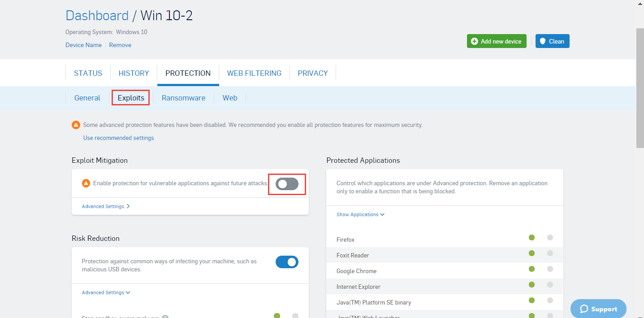
Task: Select the green dot for Internet Explorer
Action: point(532,285)
